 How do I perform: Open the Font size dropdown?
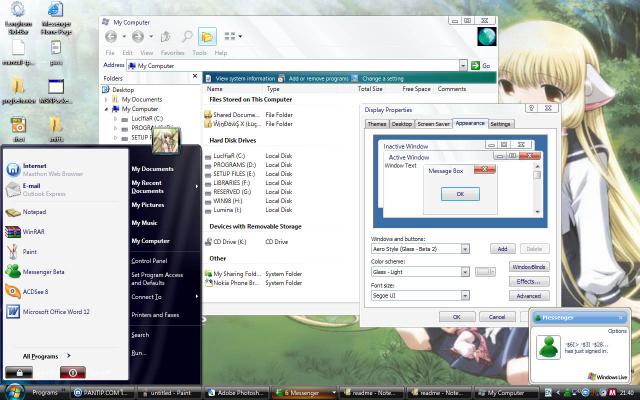465,296
